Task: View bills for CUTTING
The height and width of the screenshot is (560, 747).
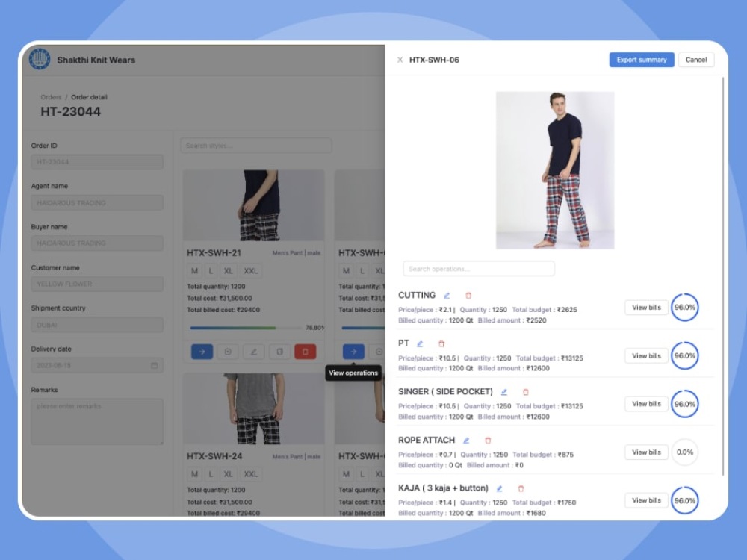Action: pos(646,308)
